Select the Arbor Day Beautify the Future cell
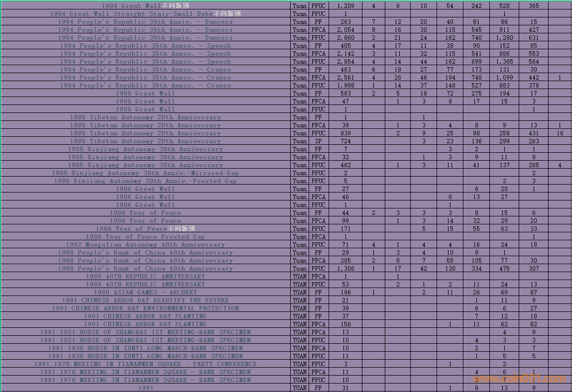This screenshot has height=392, width=572. (x=145, y=300)
